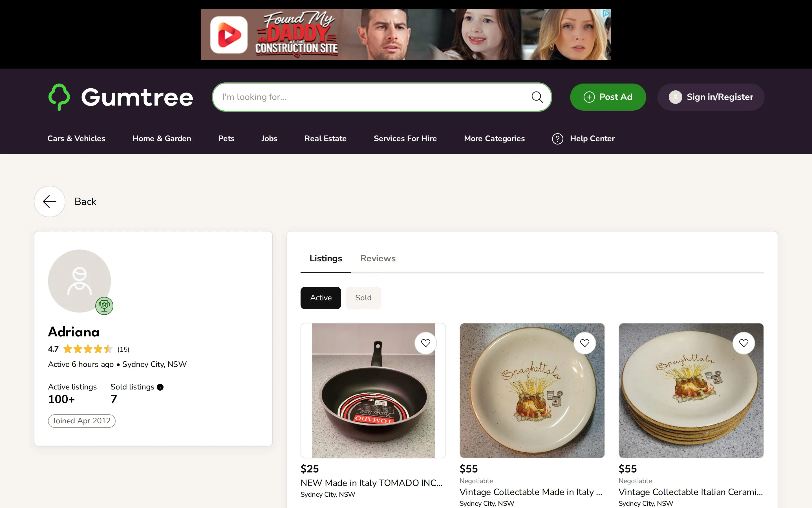Favorite the Vintage Collectable Made in Italy heart
The width and height of the screenshot is (812, 508).
[584, 343]
